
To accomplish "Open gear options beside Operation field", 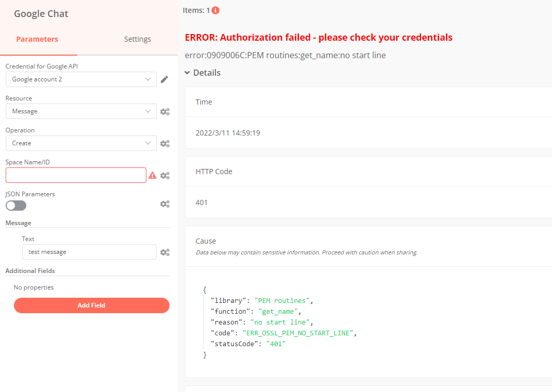I will [x=165, y=143].
